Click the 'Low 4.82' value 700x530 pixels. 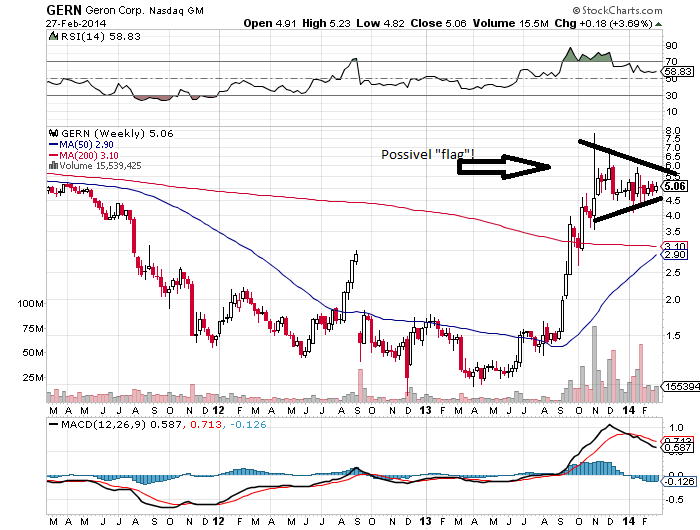(x=380, y=23)
